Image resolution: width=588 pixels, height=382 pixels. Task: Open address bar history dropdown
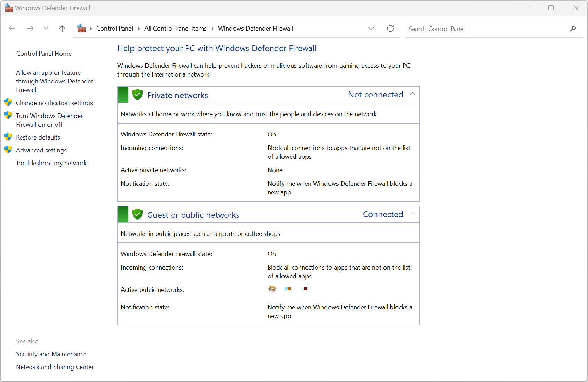[x=371, y=29]
